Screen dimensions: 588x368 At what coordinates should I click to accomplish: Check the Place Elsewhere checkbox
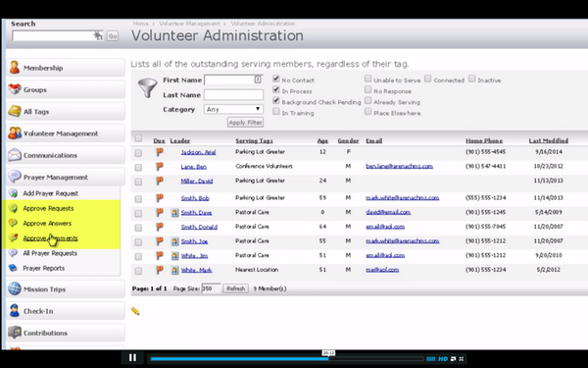click(368, 111)
